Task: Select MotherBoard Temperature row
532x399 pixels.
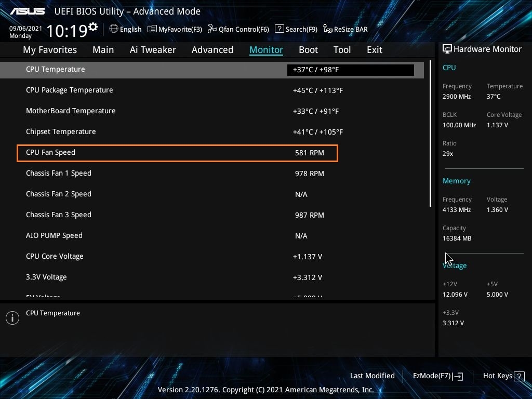Action: coord(212,111)
